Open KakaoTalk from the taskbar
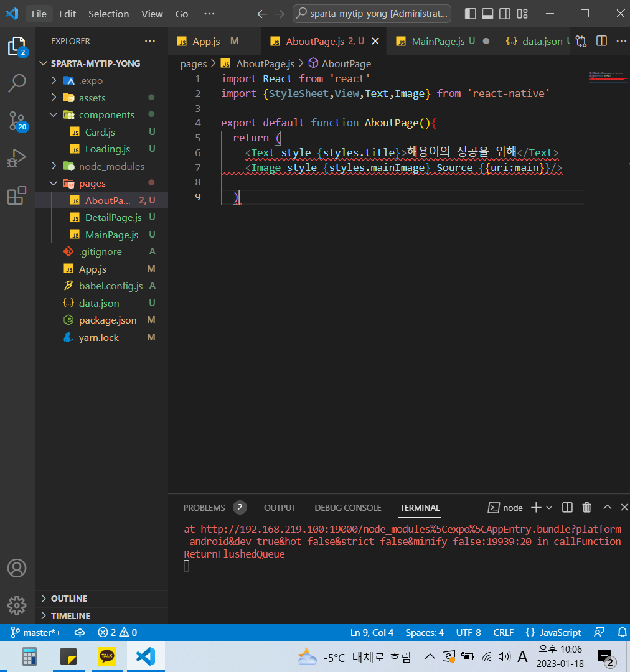Viewport: 630px width, 672px height. [107, 656]
